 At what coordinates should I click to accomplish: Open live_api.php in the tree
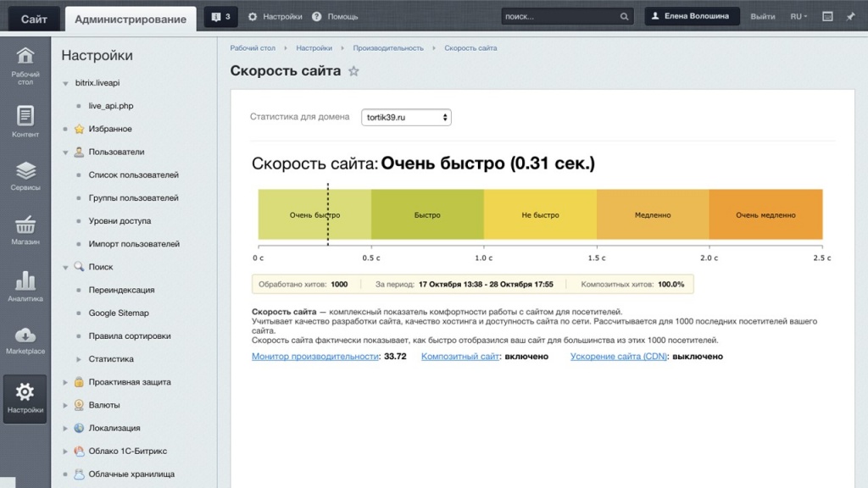(111, 106)
